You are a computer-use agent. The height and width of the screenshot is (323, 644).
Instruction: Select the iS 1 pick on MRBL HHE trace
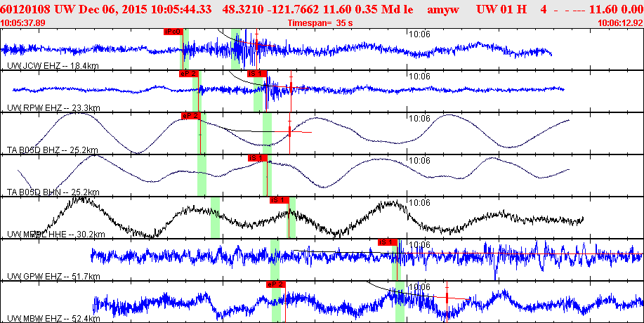click(280, 200)
